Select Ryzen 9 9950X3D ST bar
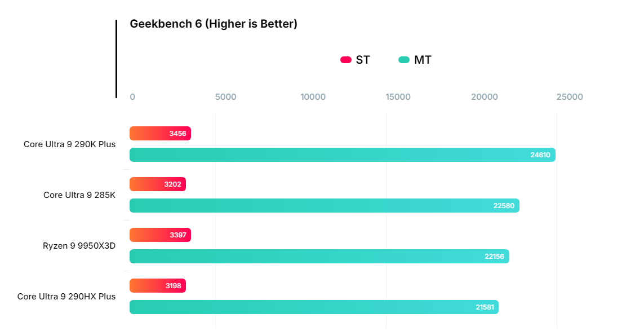 [x=160, y=235]
